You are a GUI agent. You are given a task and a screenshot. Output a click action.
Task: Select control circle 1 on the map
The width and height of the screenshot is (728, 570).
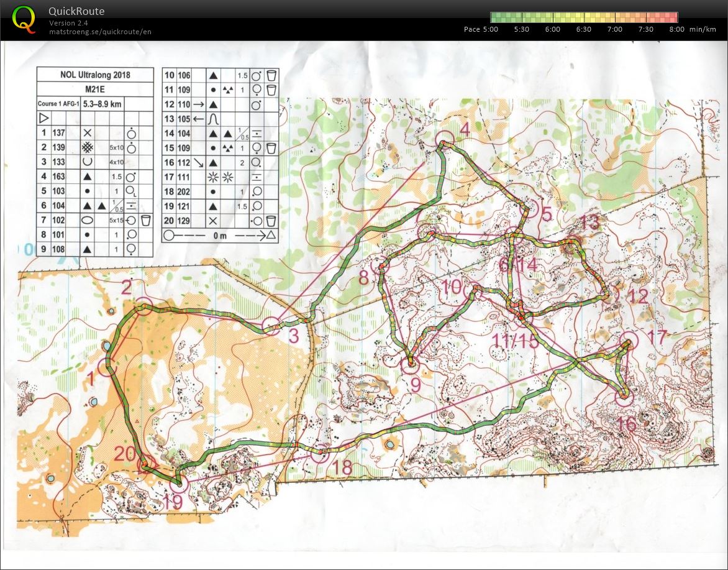point(108,368)
